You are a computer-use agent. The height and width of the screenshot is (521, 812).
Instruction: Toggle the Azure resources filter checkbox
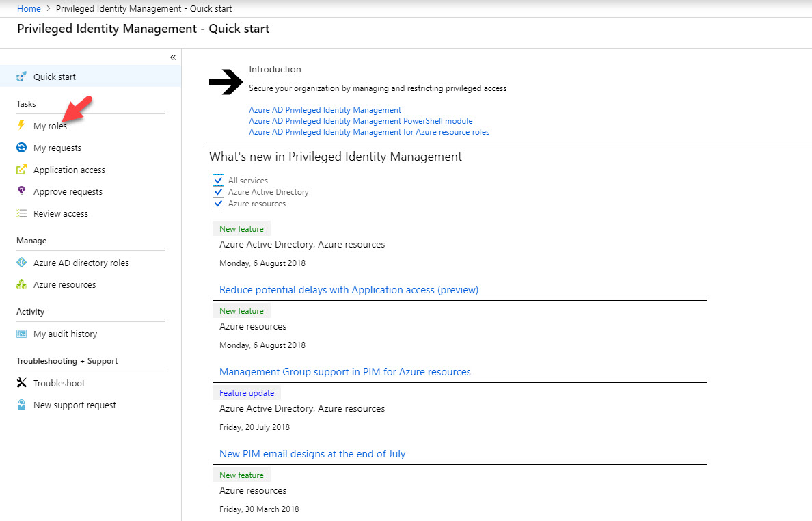218,204
